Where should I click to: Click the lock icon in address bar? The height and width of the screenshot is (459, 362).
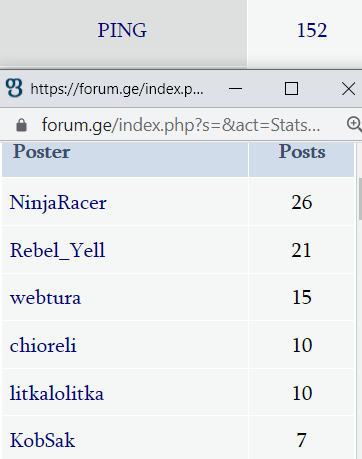(x=22, y=125)
